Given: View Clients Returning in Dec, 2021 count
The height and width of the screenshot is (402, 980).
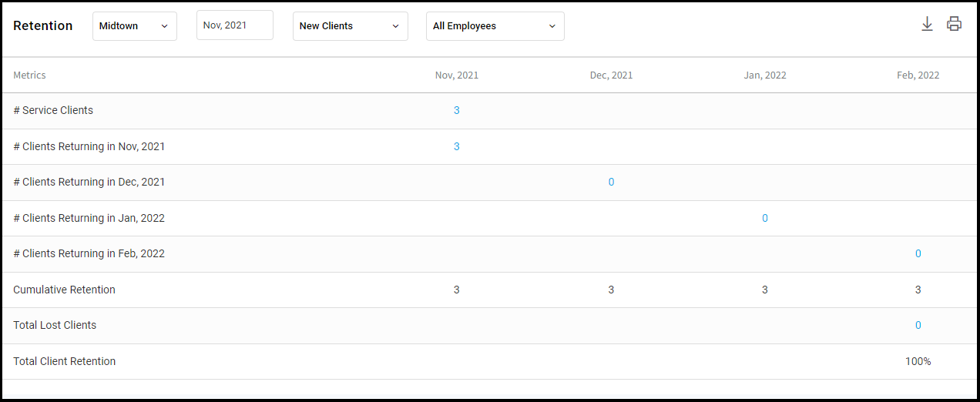Looking at the screenshot, I should 612,183.
